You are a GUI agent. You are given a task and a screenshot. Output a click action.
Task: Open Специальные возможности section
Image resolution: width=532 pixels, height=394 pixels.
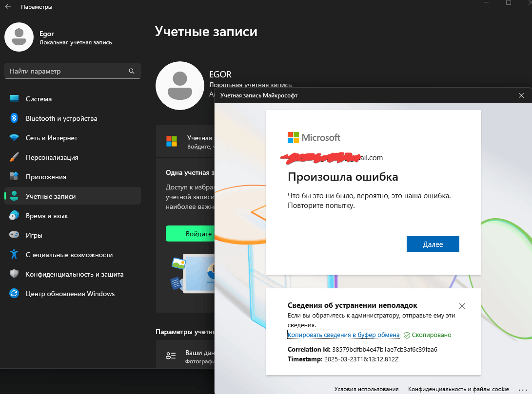[73, 255]
